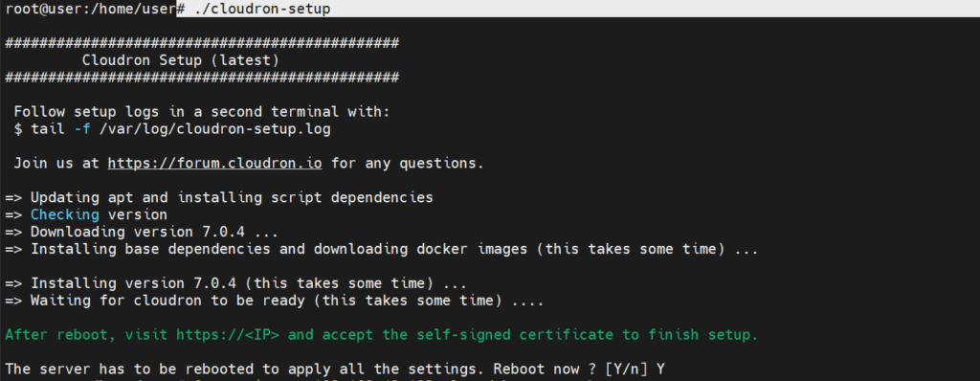Click the Installing base dependencies line

382,249
